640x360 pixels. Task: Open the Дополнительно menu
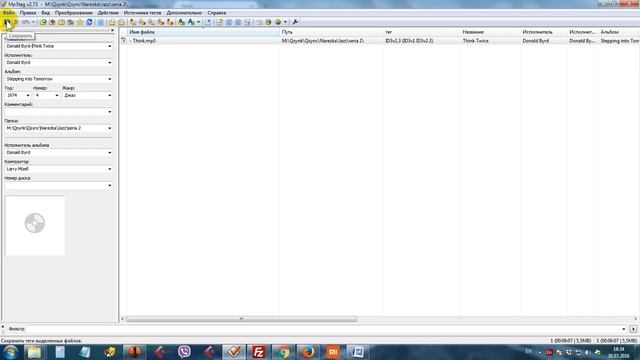point(184,13)
